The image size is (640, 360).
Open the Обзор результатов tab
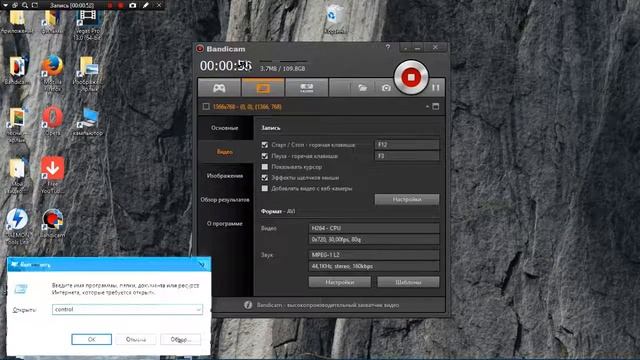225,200
